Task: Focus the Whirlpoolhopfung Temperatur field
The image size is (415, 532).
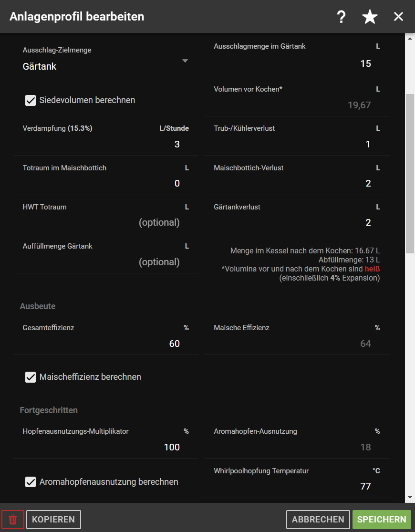Action: pyautogui.click(x=296, y=486)
